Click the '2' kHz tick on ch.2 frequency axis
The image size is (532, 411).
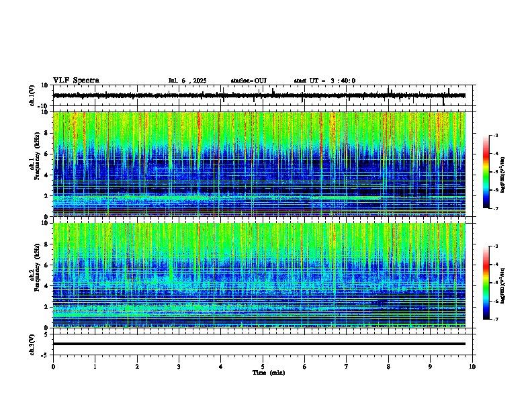46,307
